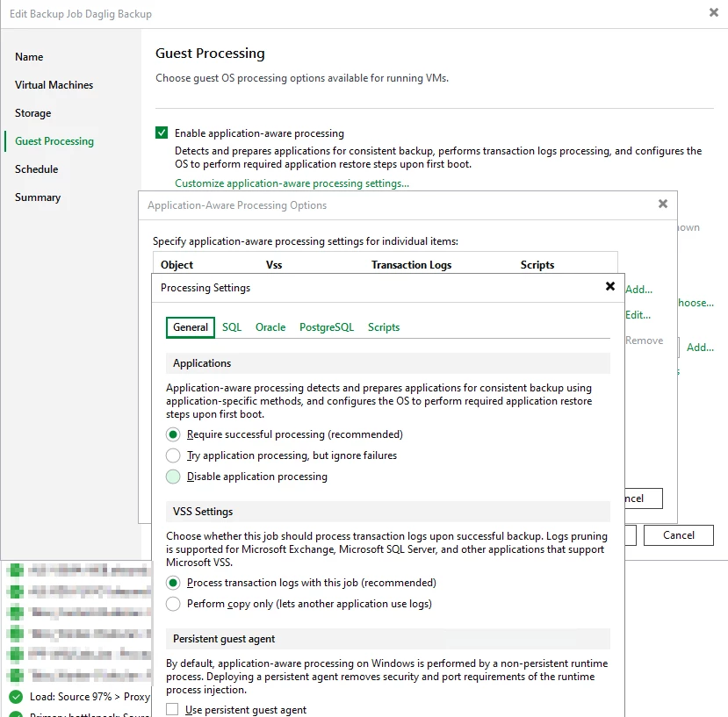728x717 pixels.
Task: Click the partially hidden Choose... link
Action: (696, 303)
